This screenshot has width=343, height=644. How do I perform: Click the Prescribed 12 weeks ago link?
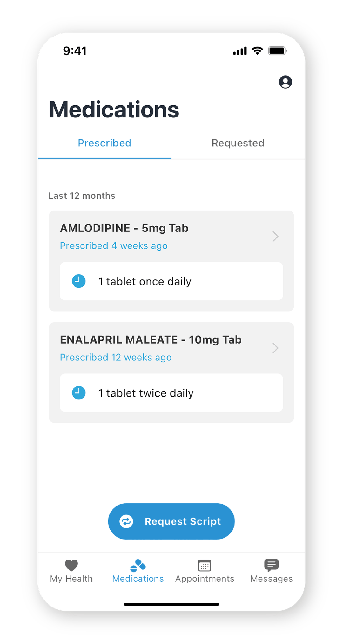pyautogui.click(x=115, y=357)
